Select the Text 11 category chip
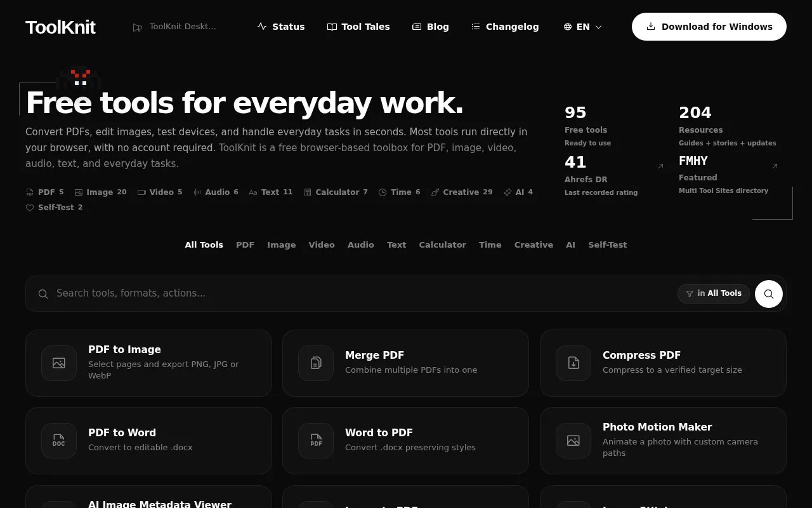 click(x=271, y=192)
